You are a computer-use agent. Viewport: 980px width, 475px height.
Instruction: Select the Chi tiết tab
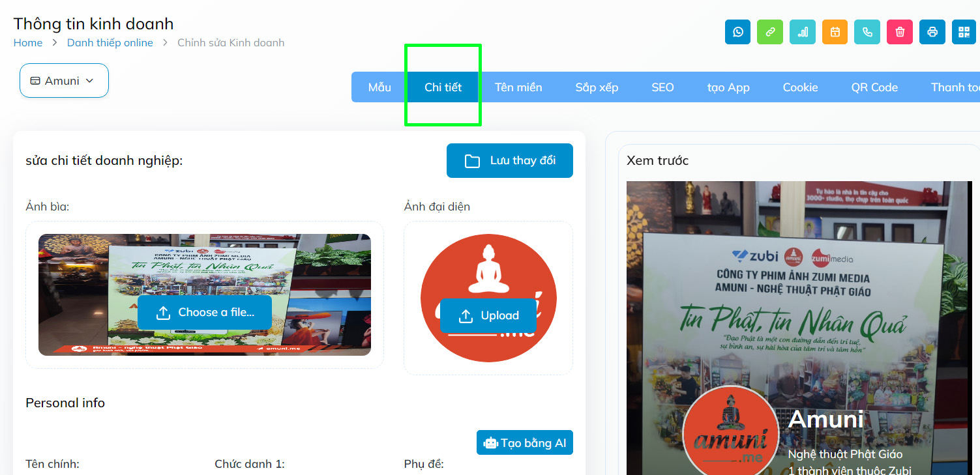(x=443, y=87)
